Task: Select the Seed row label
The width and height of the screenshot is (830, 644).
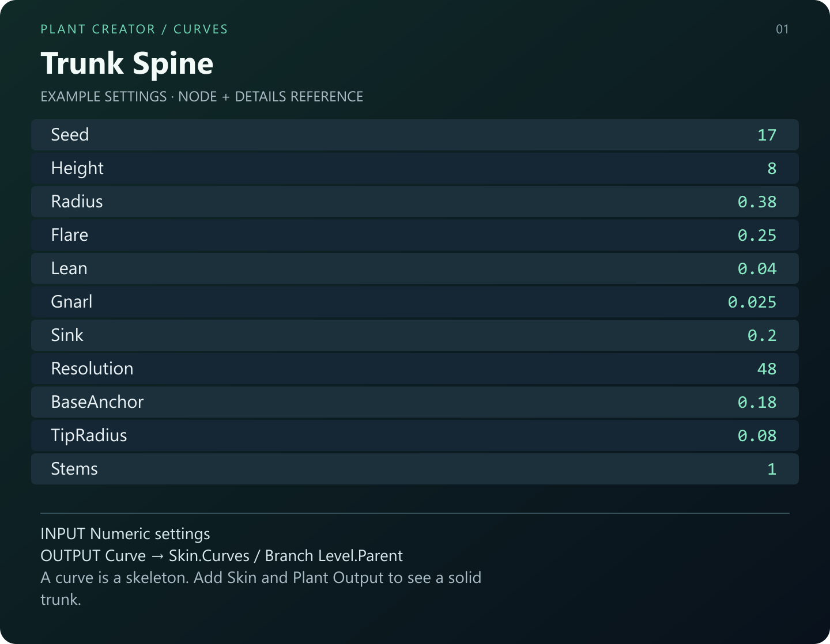Action: 70,135
